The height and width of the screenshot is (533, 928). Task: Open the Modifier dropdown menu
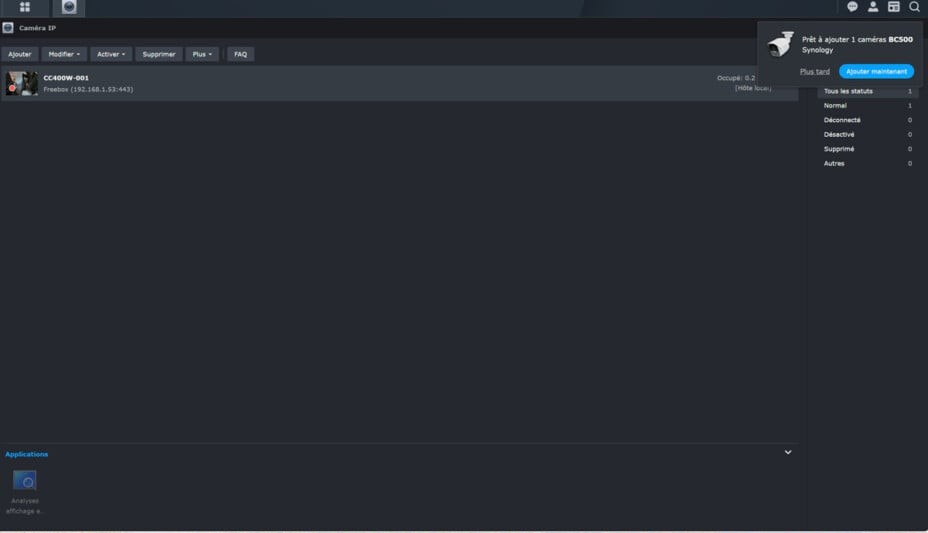(64, 54)
